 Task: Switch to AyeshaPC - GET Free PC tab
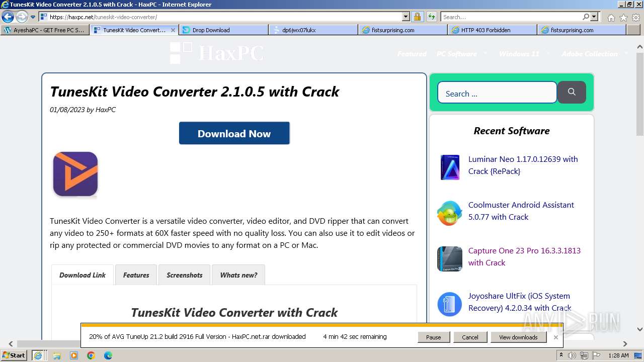click(x=45, y=30)
